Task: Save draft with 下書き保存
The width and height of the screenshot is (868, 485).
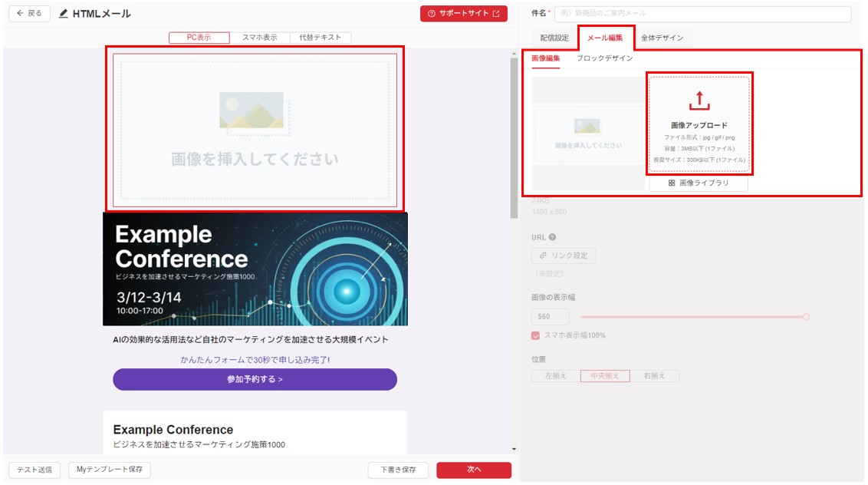Action: pyautogui.click(x=398, y=470)
